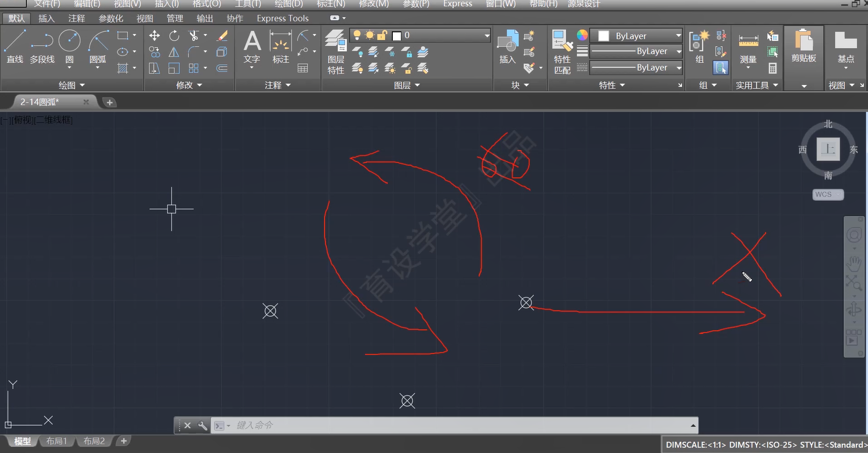Choose the Stretch tool
This screenshot has width=868, height=453.
[x=155, y=68]
